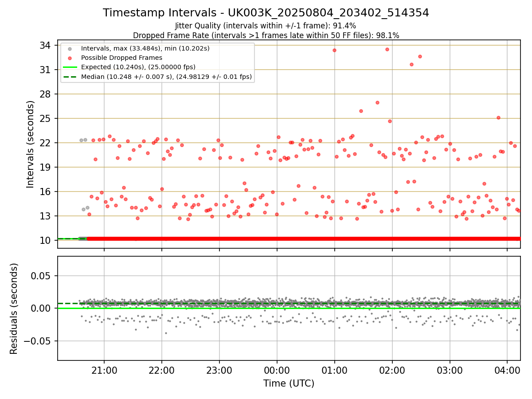Select the Dropped Frame Rate 98.1% subtitle line
The image size is (532, 399).
point(266,35)
